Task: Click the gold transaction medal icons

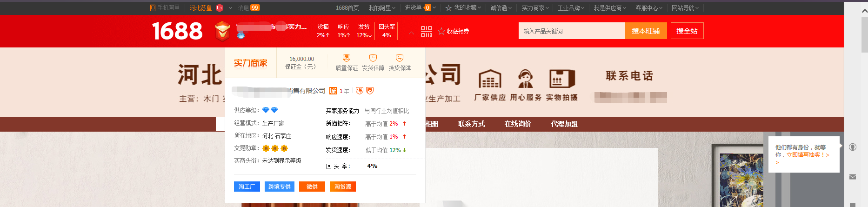Action: click(x=275, y=148)
